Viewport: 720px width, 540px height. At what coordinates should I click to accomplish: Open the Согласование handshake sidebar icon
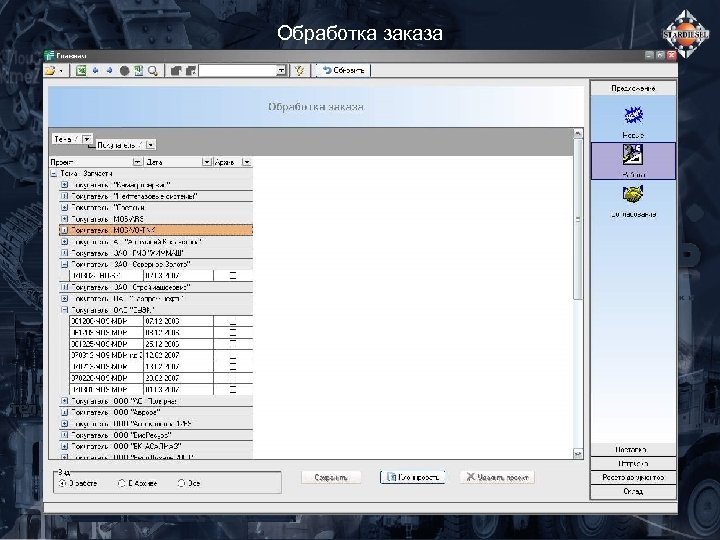point(633,195)
